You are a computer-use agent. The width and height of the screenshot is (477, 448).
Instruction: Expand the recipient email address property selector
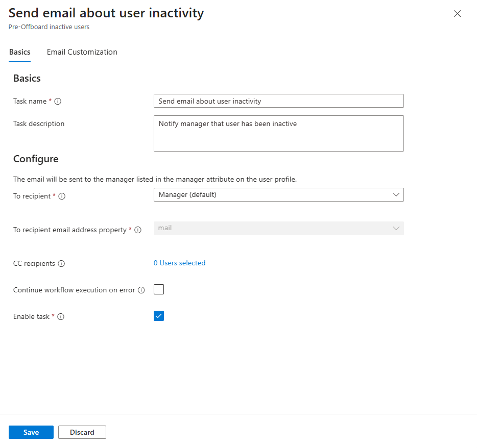[x=396, y=228]
